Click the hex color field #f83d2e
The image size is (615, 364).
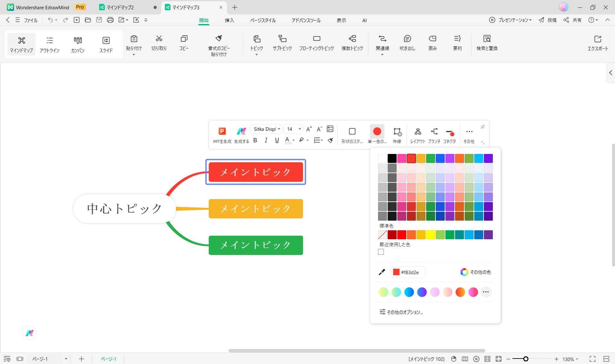pyautogui.click(x=408, y=272)
